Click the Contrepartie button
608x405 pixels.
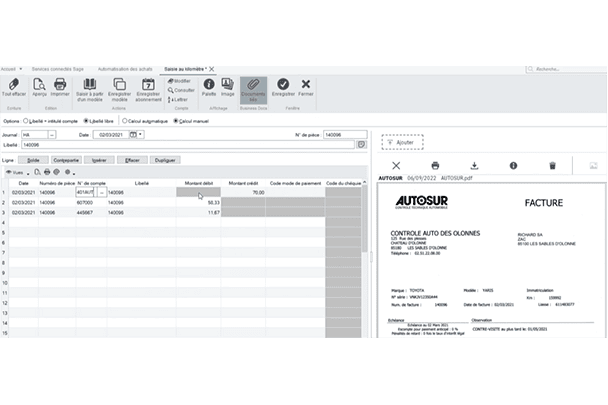[x=66, y=160]
